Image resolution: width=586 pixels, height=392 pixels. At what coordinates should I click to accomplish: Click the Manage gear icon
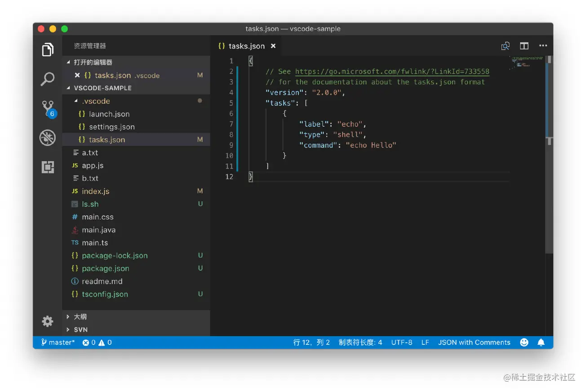click(48, 321)
